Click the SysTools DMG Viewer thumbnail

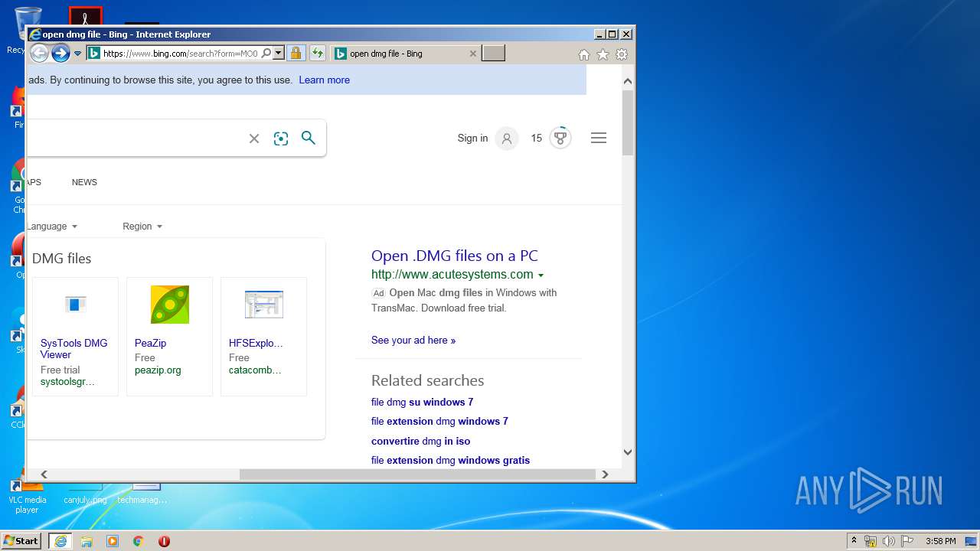pyautogui.click(x=75, y=305)
